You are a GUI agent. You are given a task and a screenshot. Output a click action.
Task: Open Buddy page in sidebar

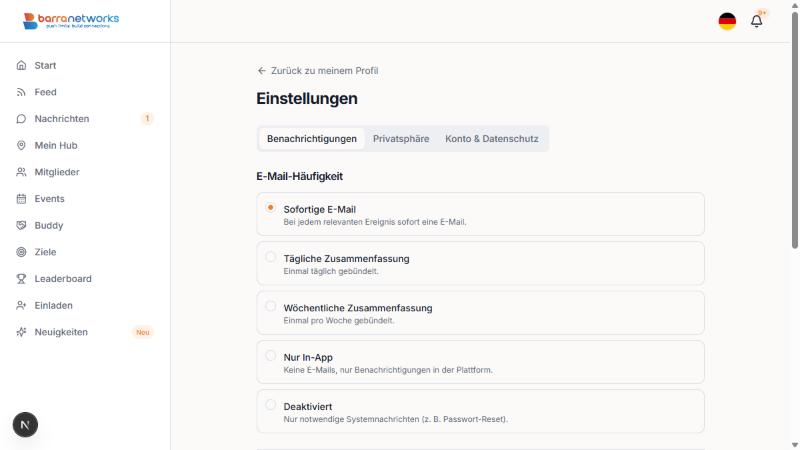pos(85,225)
